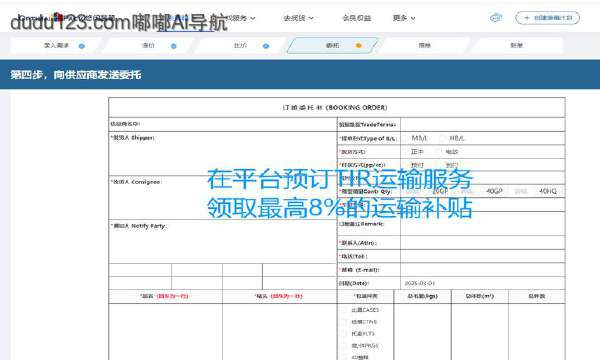Click the orange status dot on the active step

coord(359,46)
